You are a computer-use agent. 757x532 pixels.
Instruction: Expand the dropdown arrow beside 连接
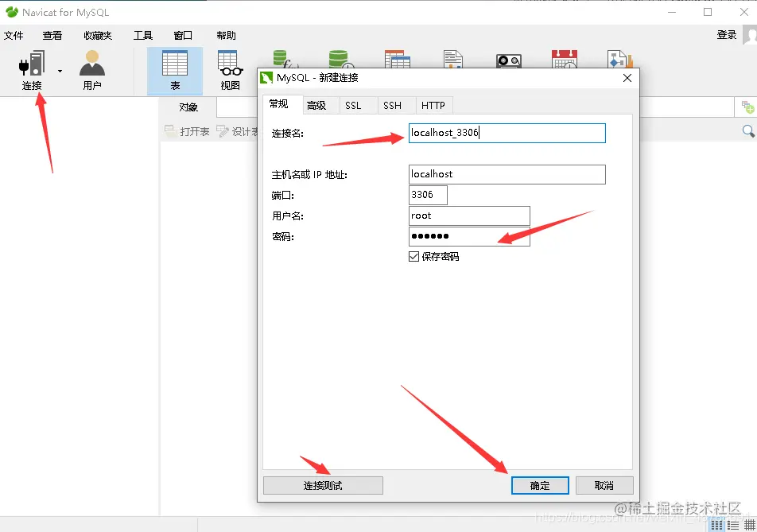(x=60, y=72)
